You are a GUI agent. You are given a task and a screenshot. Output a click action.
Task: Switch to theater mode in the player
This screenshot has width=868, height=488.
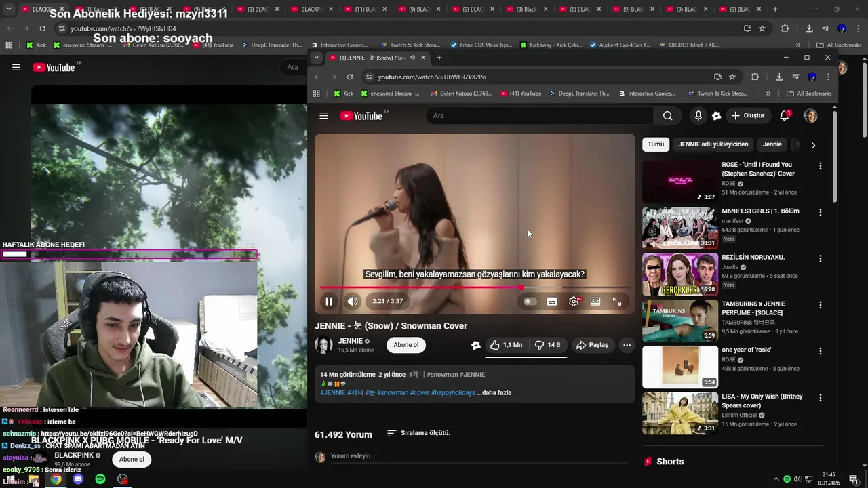[595, 302]
